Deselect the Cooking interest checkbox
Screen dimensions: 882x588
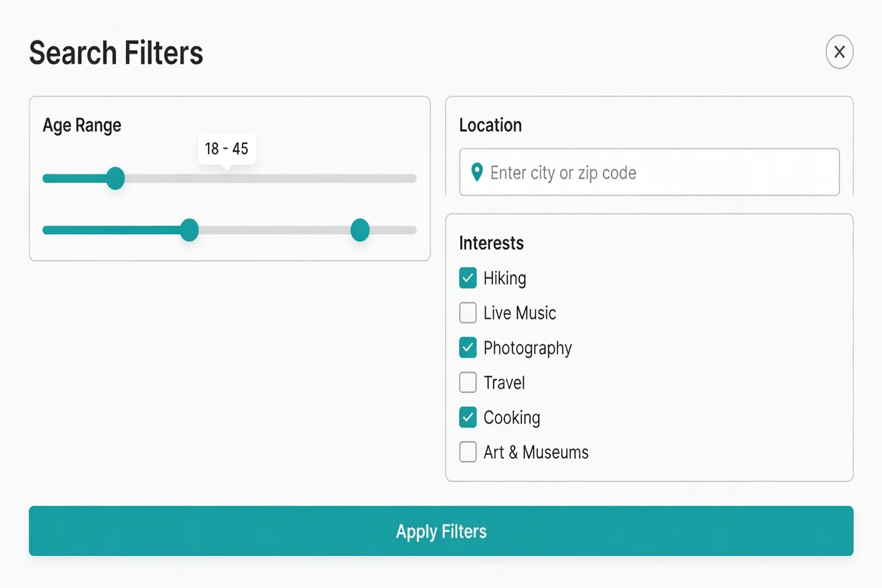click(x=468, y=417)
